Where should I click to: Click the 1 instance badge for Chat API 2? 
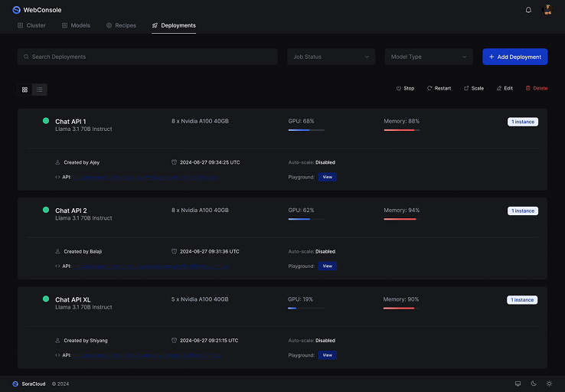pyautogui.click(x=523, y=211)
